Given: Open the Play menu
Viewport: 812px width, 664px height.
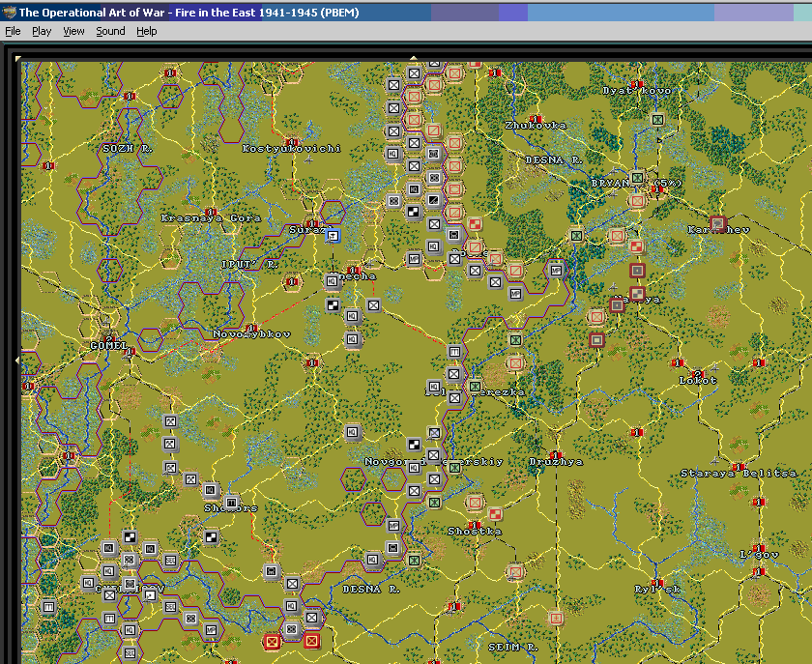Looking at the screenshot, I should click(x=42, y=31).
